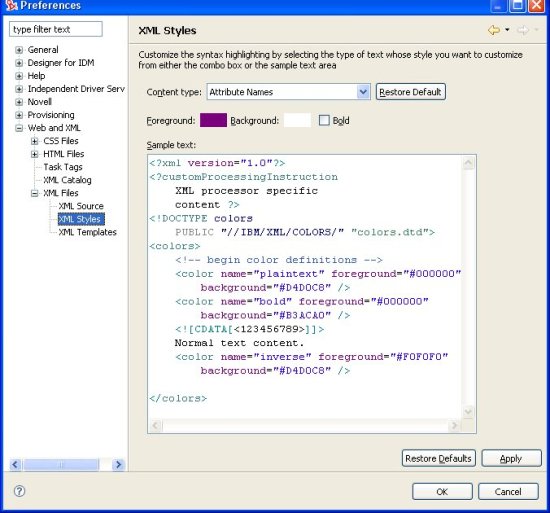Click the forward navigation arrow icon

click(x=523, y=30)
